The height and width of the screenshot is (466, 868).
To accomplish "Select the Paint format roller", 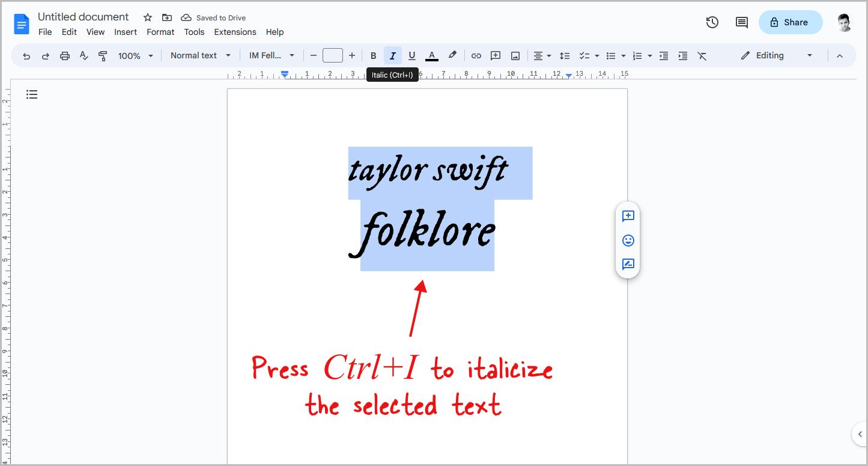I will [x=103, y=56].
